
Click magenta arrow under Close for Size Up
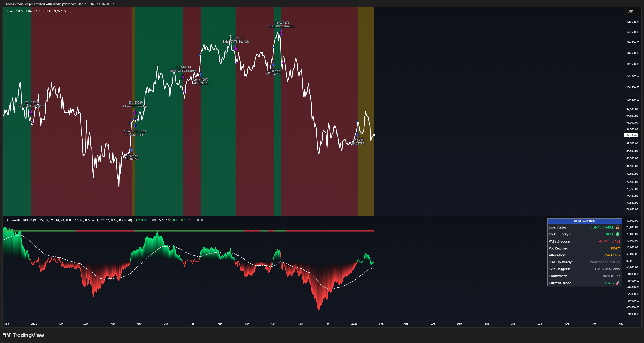(x=135, y=112)
